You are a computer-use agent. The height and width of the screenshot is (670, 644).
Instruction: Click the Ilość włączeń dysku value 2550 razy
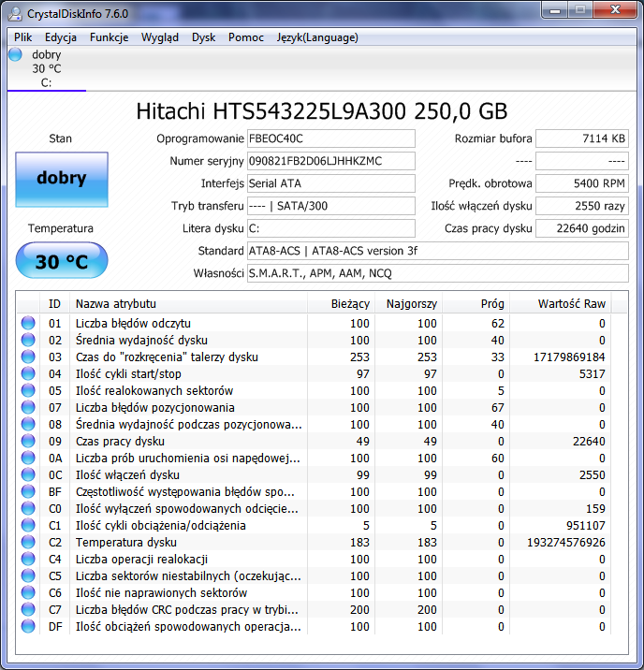point(582,206)
